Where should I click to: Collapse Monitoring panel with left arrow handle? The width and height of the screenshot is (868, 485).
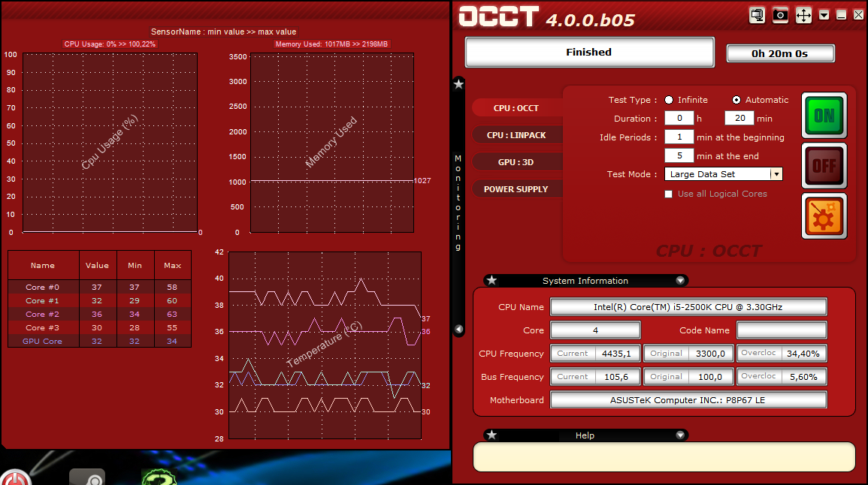coord(458,330)
